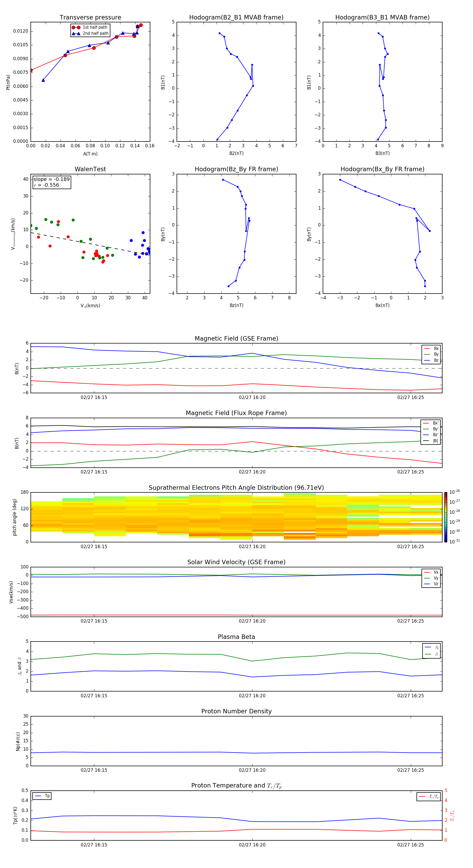Click the 'Bz(nT)' x-axis label
This screenshot has width=473, height=868.
236,305
